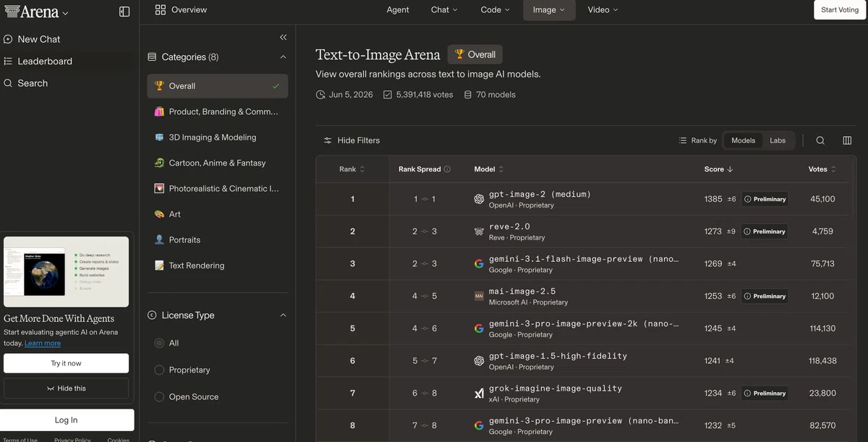Select 3D Imaging & Modeling category

tap(217, 137)
